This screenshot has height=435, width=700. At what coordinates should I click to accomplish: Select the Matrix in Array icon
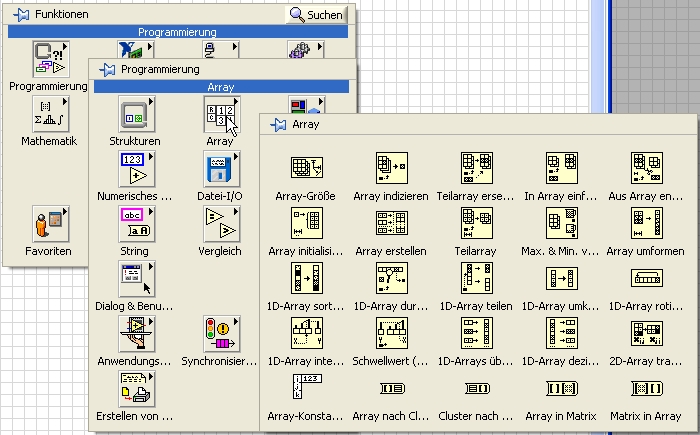(647, 388)
